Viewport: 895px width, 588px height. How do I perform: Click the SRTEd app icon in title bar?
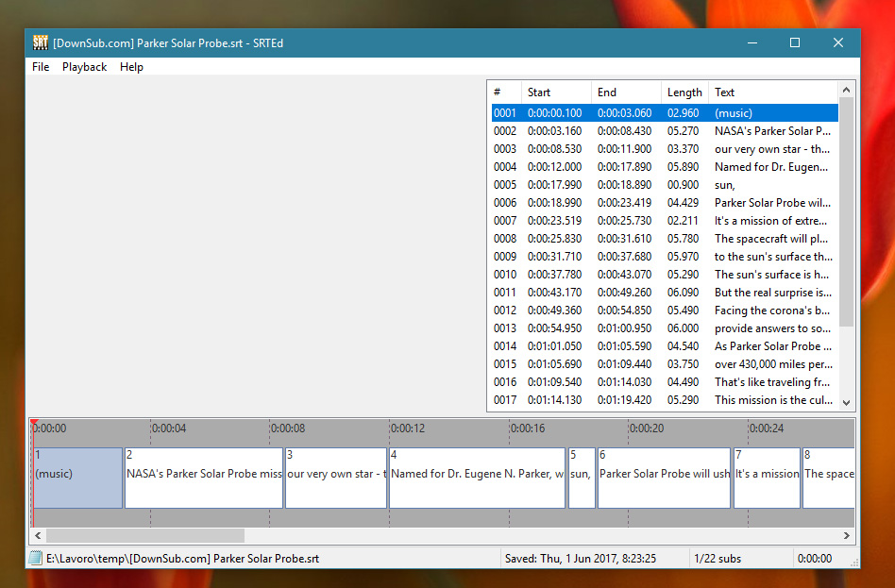point(41,42)
